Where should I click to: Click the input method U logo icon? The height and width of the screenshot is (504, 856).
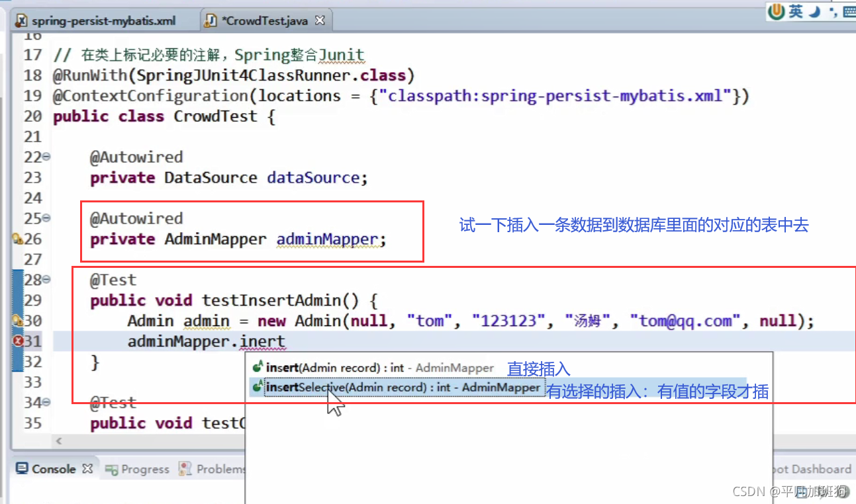pos(777,11)
